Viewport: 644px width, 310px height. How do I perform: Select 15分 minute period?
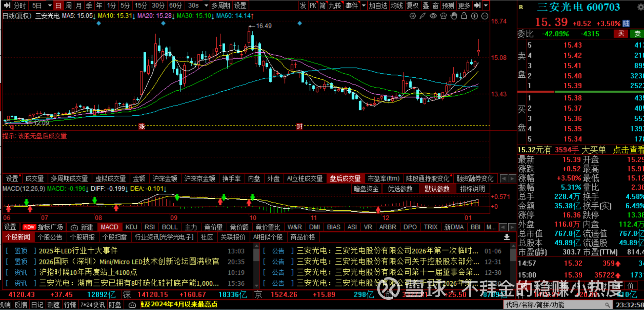[x=141, y=5]
